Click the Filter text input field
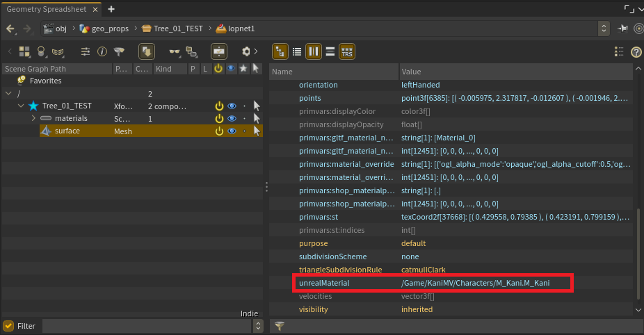 click(147, 326)
